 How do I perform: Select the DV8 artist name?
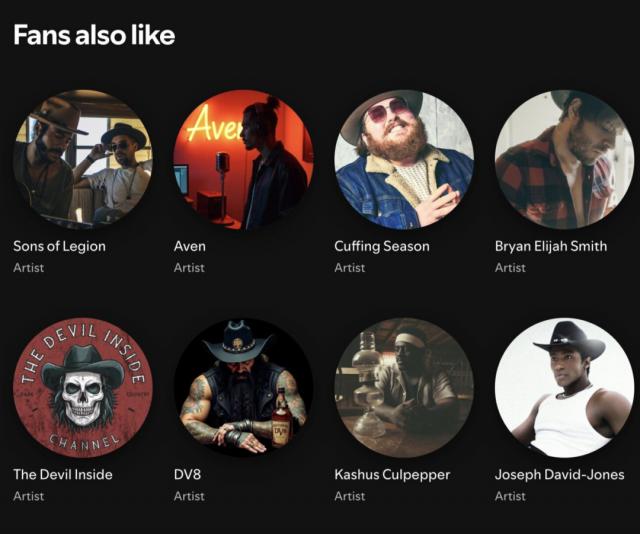click(187, 475)
